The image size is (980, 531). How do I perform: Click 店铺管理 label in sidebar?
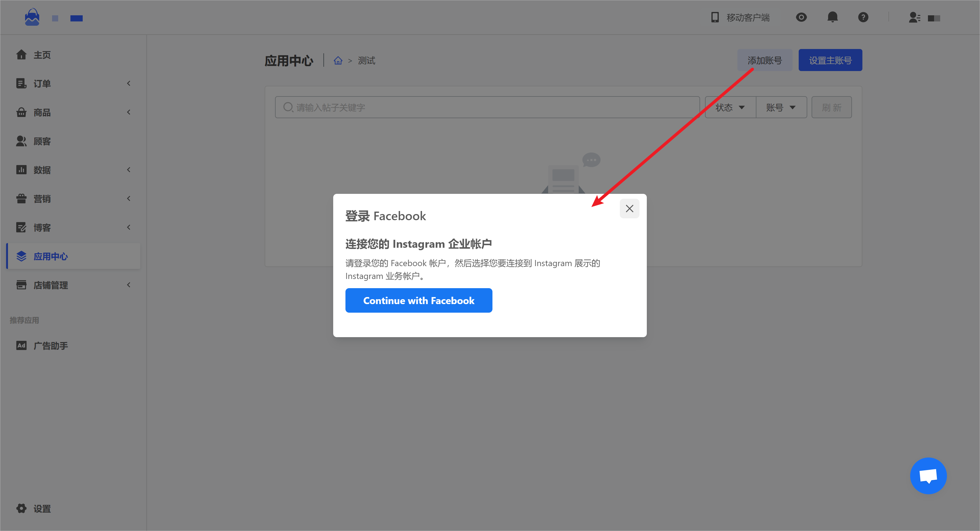pos(51,285)
